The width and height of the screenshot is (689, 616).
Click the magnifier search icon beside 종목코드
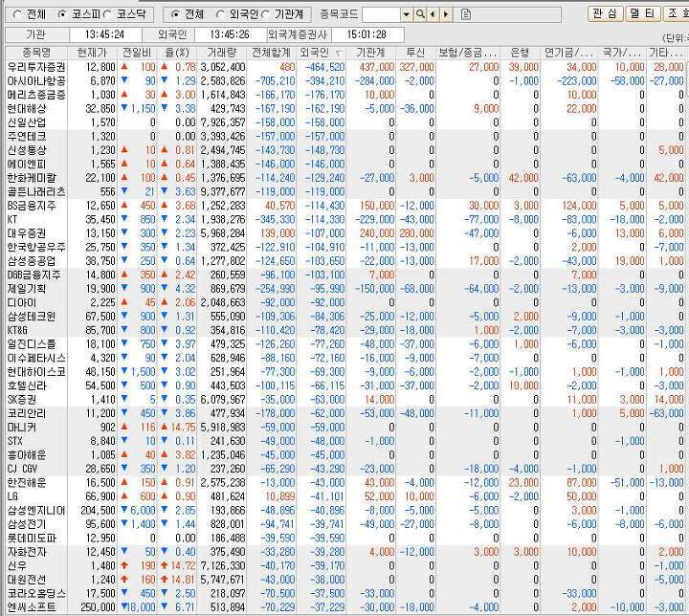point(420,14)
